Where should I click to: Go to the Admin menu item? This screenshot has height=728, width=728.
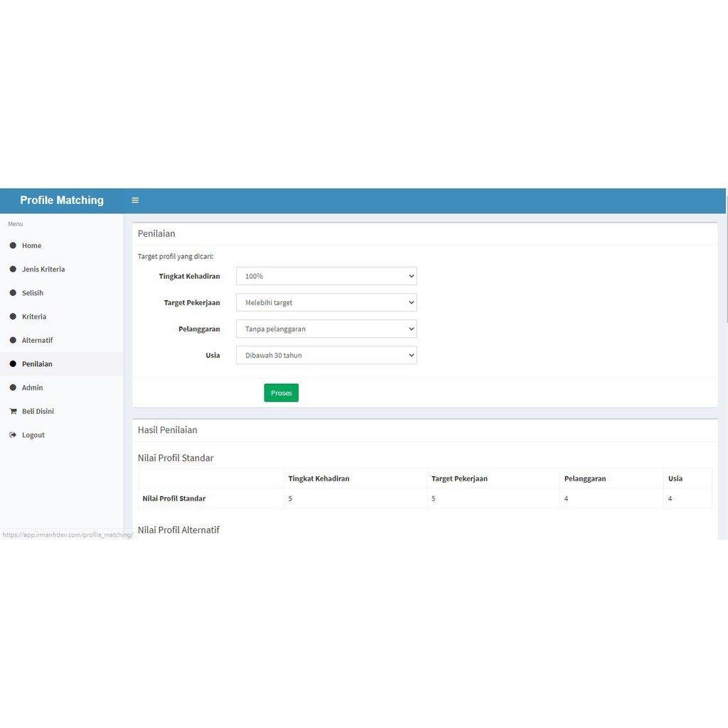tap(32, 387)
